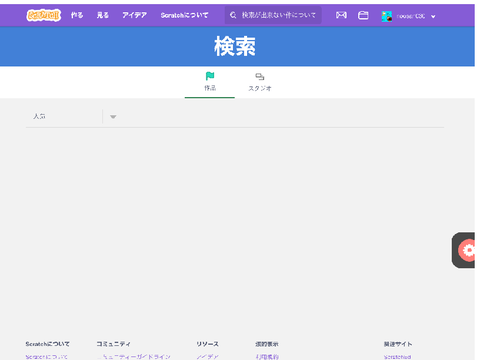Open the ScratchEd footer link
The height and width of the screenshot is (360, 480).
point(397,357)
